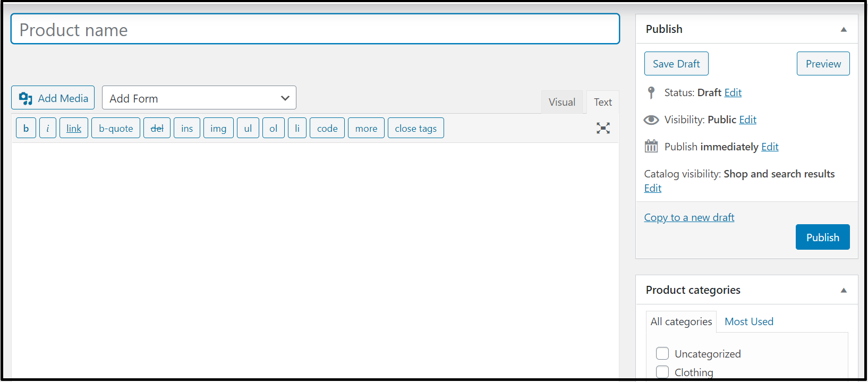Insert an image with img button

tap(218, 128)
